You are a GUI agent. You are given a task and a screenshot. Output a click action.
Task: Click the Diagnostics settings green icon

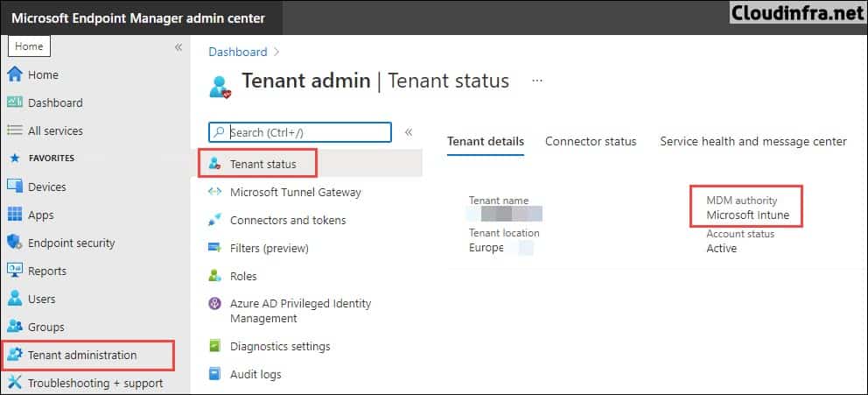click(x=214, y=346)
